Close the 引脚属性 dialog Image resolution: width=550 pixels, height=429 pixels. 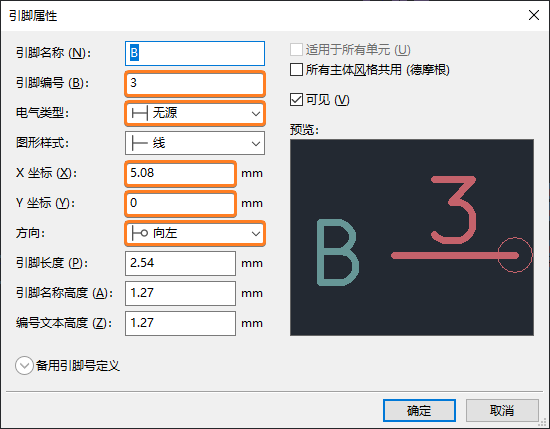[x=534, y=15]
